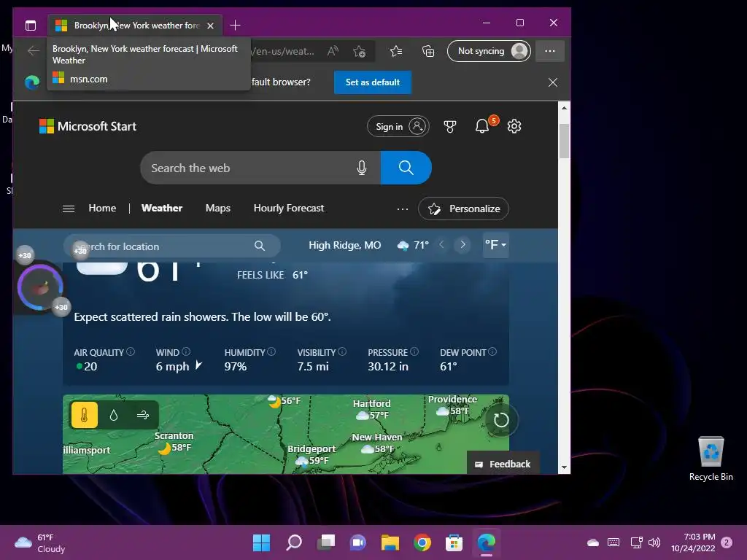Viewport: 747px width, 560px height.
Task: Show Wind info tooltip
Action: (x=186, y=351)
